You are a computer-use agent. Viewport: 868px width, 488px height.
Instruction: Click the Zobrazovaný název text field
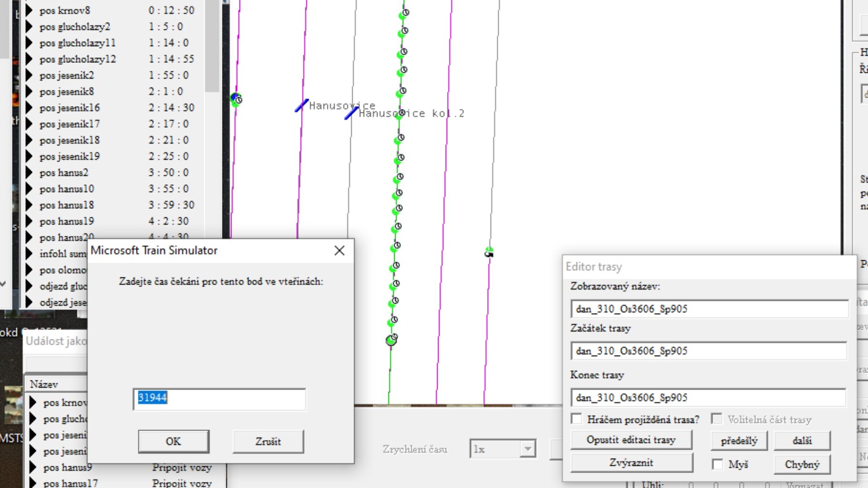(709, 309)
